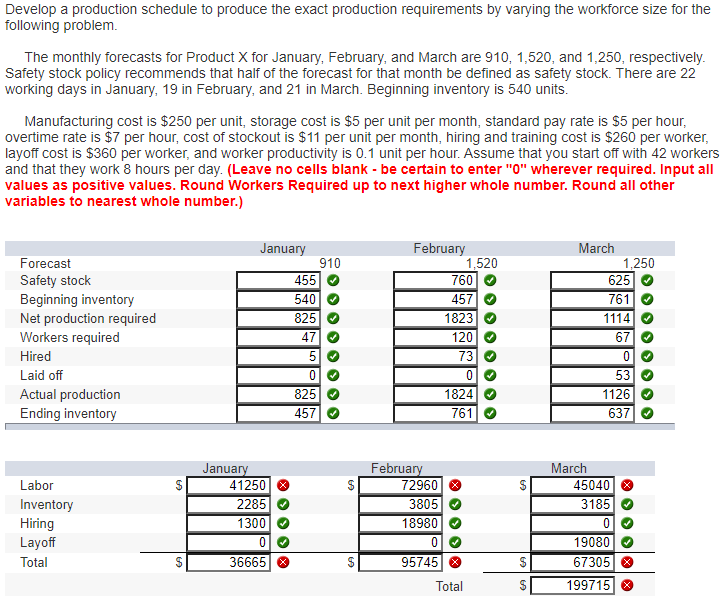This screenshot has height=596, width=720.
Task: Select February Inventory cost field 3805
Action: [x=400, y=505]
